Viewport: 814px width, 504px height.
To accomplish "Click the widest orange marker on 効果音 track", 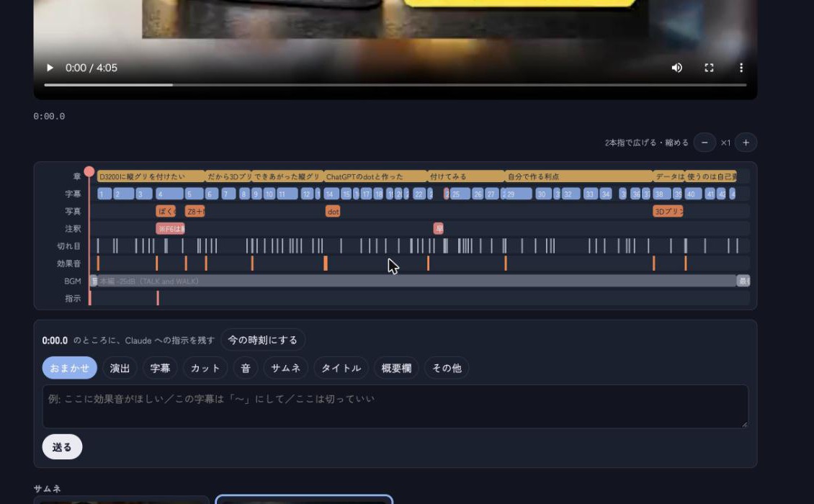I will point(326,264).
